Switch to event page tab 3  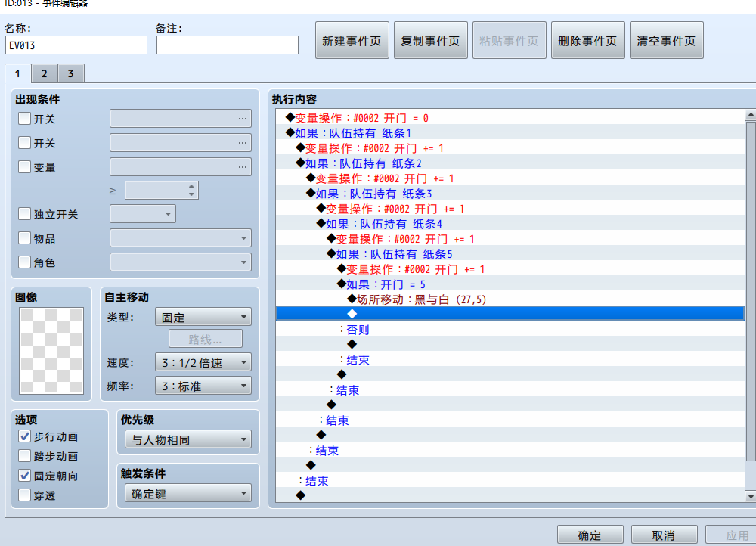(71, 74)
